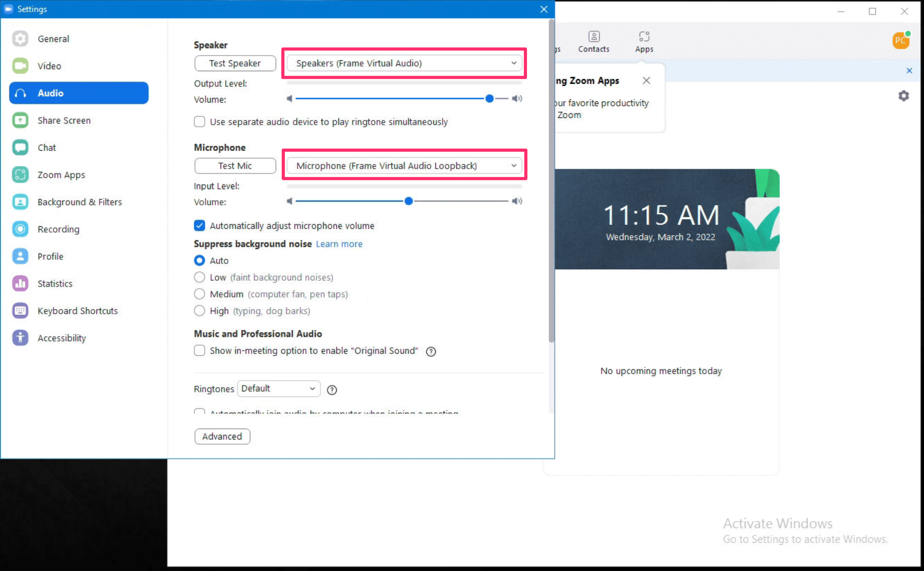Click the 11:15 AM clock banner
This screenshot has height=571, width=924.
pos(667,219)
